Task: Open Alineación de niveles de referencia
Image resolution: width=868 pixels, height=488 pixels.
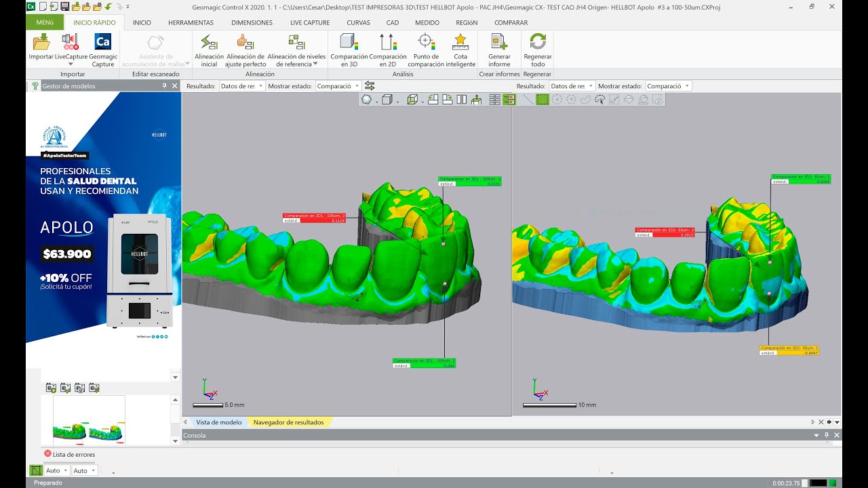Action: tap(296, 50)
